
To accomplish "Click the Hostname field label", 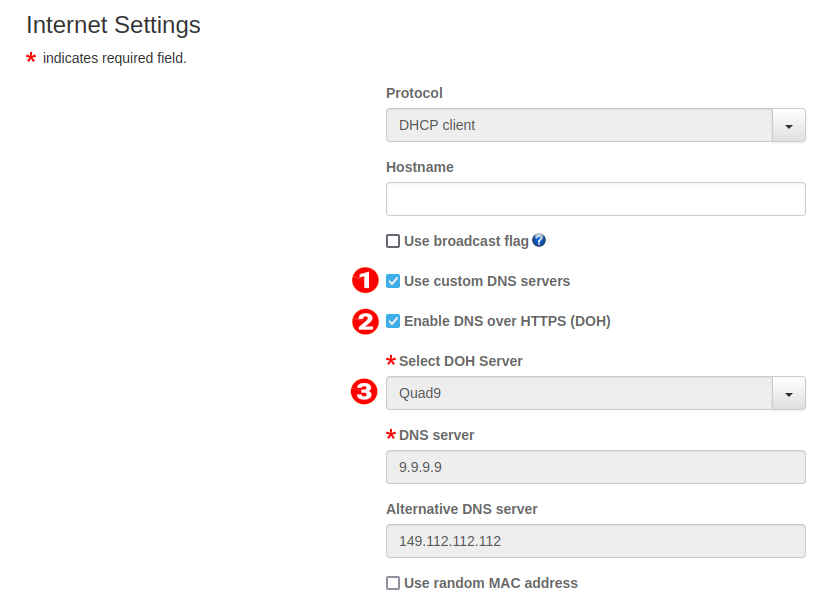I will tap(420, 167).
